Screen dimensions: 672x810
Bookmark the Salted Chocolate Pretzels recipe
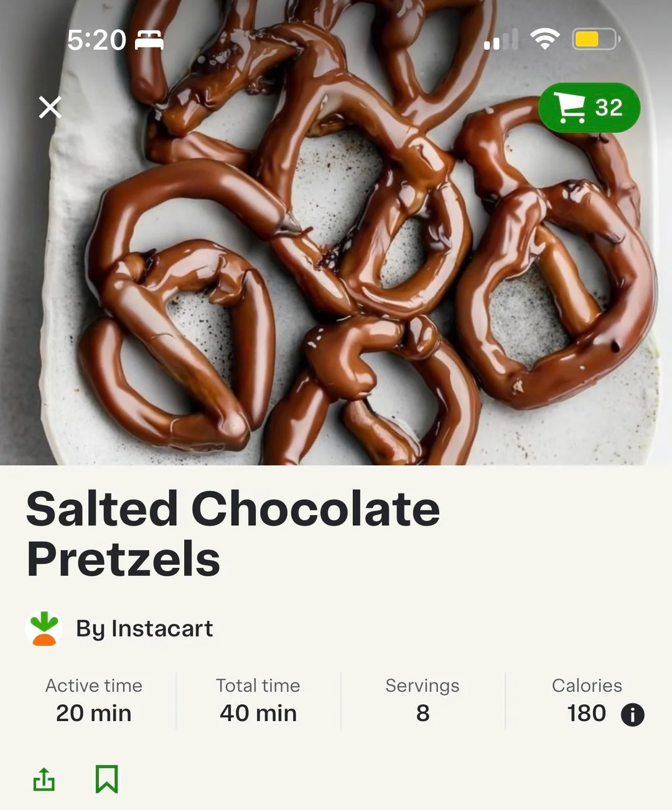(x=106, y=779)
